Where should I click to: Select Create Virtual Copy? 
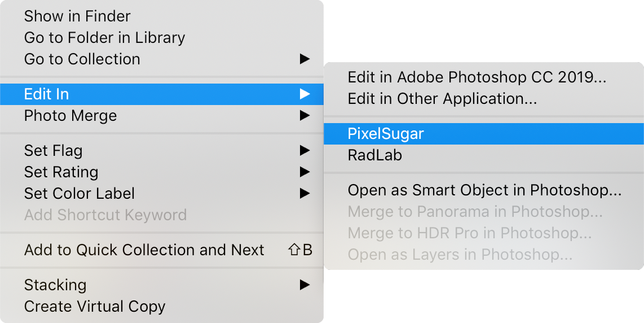point(95,307)
